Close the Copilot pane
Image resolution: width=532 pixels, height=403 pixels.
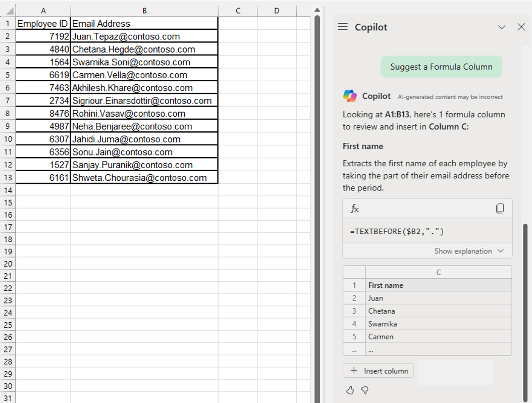(x=521, y=27)
